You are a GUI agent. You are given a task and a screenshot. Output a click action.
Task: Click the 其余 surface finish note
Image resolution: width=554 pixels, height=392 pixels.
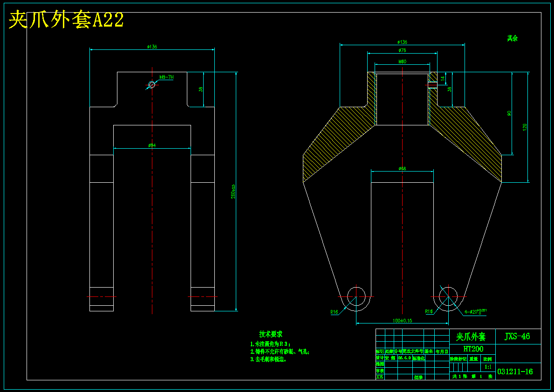(513, 39)
